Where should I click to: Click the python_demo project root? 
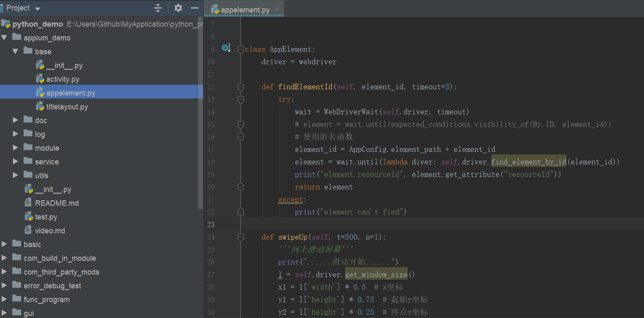click(x=38, y=24)
